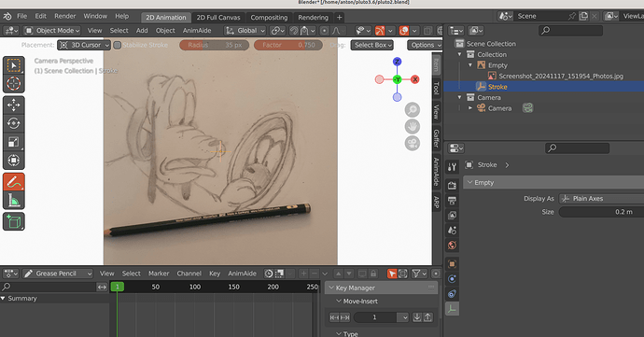Activate the Move tool
This screenshot has width=644, height=337.
(14, 105)
